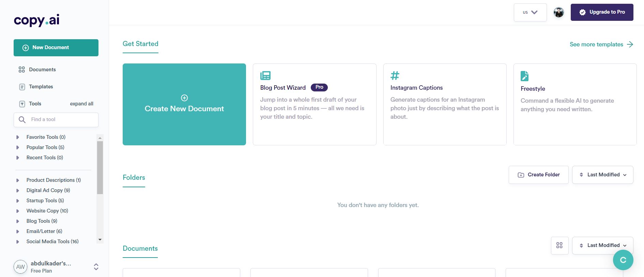Click the Free Plan label
This screenshot has width=644, height=277.
point(41,271)
